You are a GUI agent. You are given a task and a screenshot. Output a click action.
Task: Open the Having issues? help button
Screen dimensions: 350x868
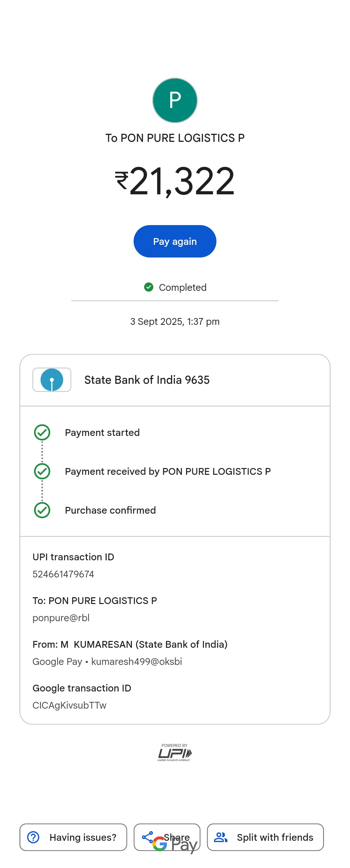point(73,837)
